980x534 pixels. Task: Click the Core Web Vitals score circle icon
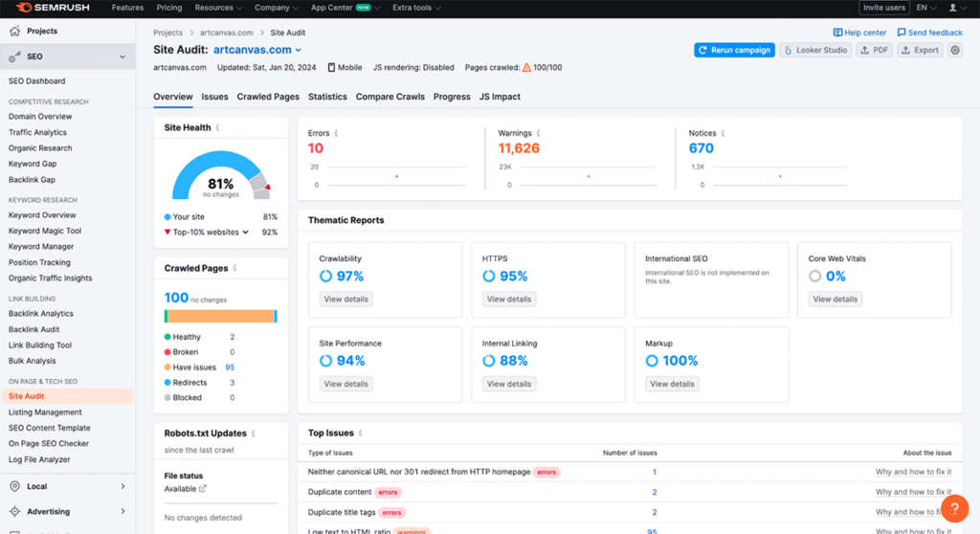click(x=815, y=276)
